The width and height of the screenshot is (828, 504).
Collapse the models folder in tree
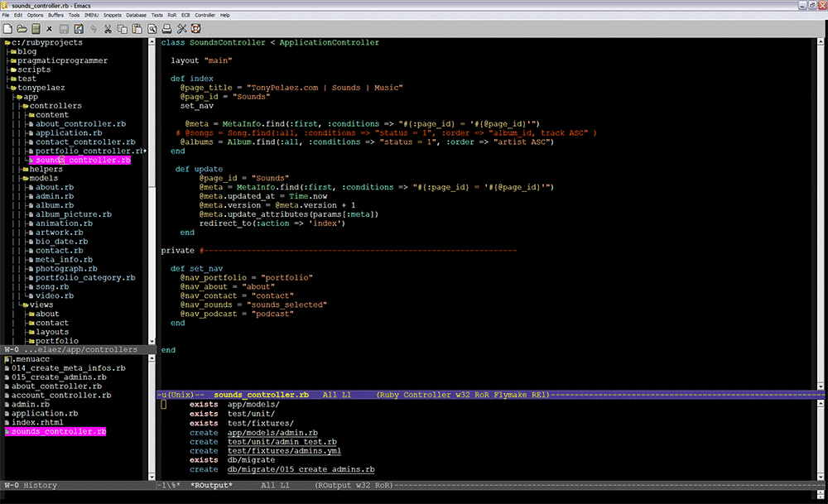coord(44,179)
